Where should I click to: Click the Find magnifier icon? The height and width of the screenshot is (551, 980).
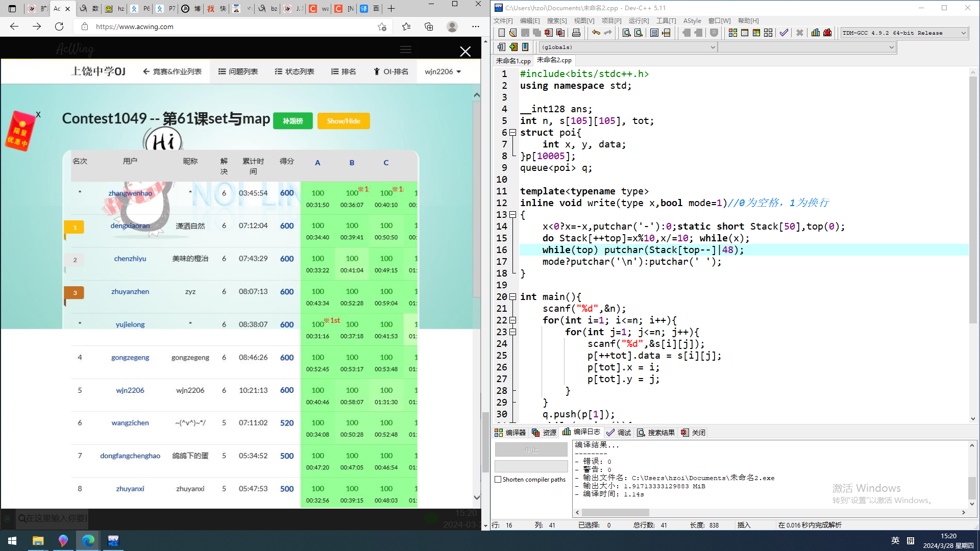click(x=626, y=33)
